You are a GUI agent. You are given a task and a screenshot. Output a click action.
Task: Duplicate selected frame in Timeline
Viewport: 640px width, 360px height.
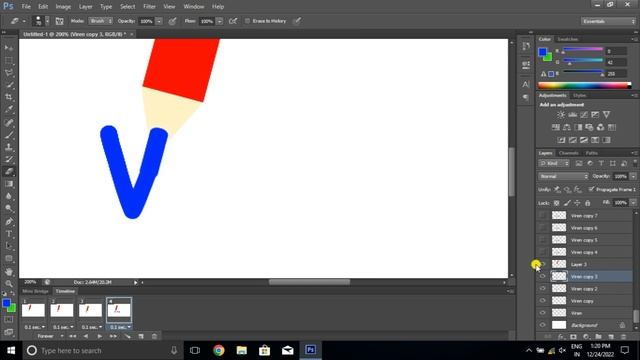point(141,336)
